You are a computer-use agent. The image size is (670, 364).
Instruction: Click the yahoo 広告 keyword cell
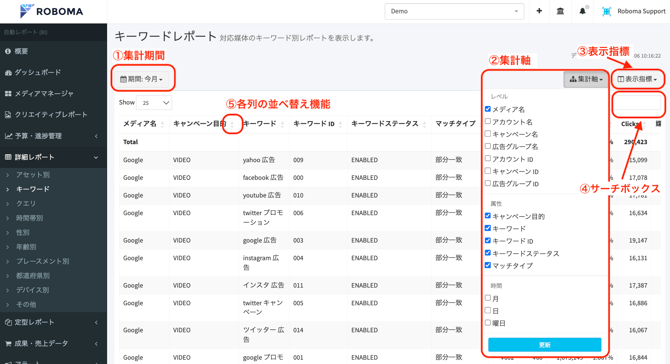pos(259,160)
